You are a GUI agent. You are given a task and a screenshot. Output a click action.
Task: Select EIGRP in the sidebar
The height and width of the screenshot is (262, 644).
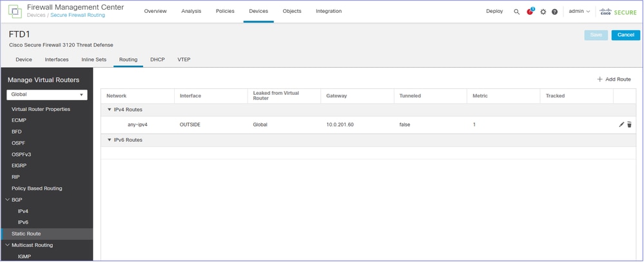(19, 166)
